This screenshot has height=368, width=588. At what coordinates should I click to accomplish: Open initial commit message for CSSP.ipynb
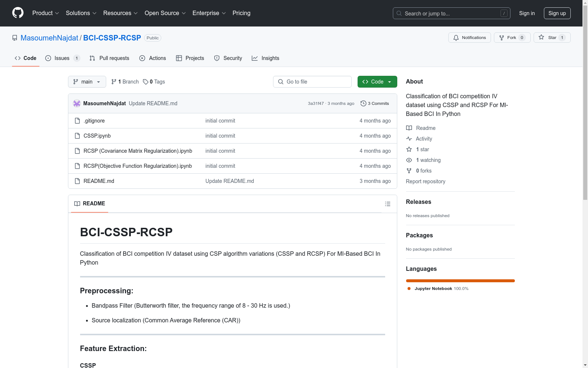[x=220, y=136]
